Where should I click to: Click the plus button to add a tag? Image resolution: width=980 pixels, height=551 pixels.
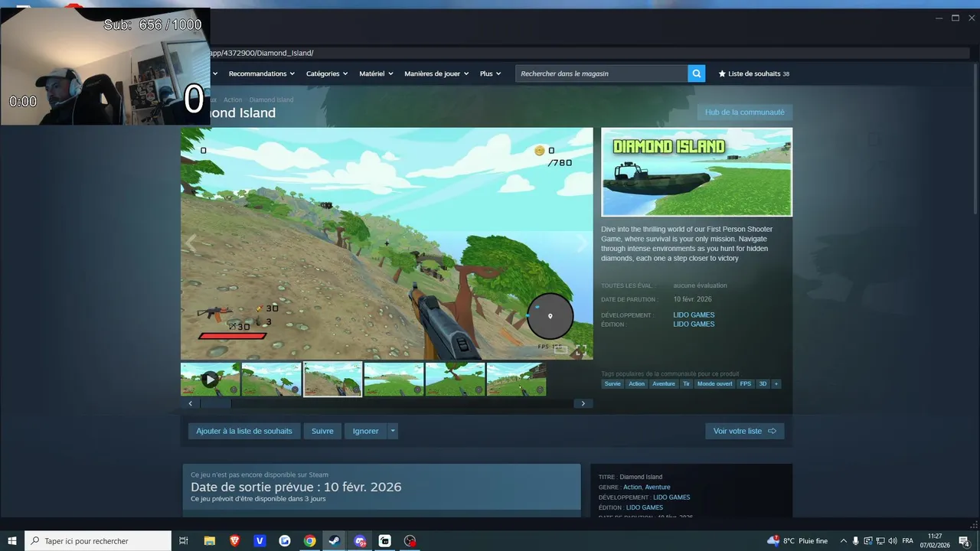(x=776, y=383)
